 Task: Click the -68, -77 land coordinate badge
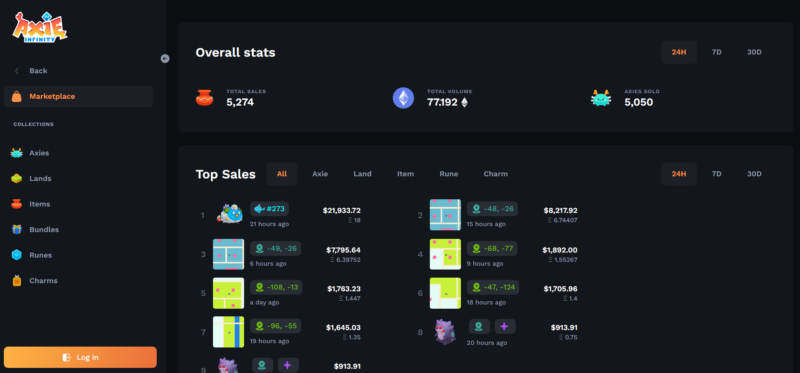point(492,248)
